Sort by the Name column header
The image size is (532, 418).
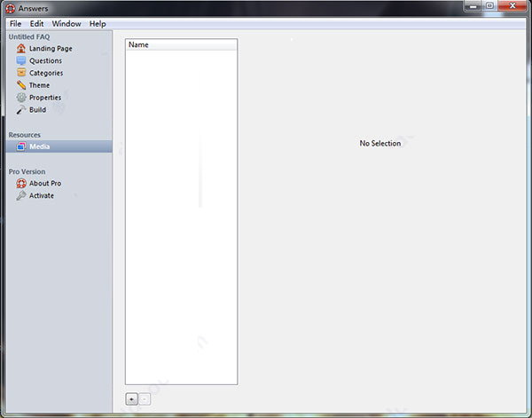[181, 45]
